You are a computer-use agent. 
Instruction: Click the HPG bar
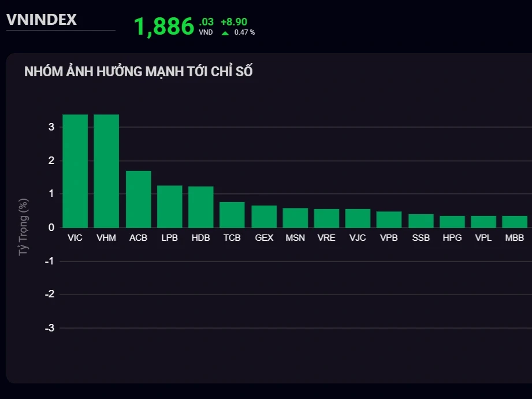[452, 222]
